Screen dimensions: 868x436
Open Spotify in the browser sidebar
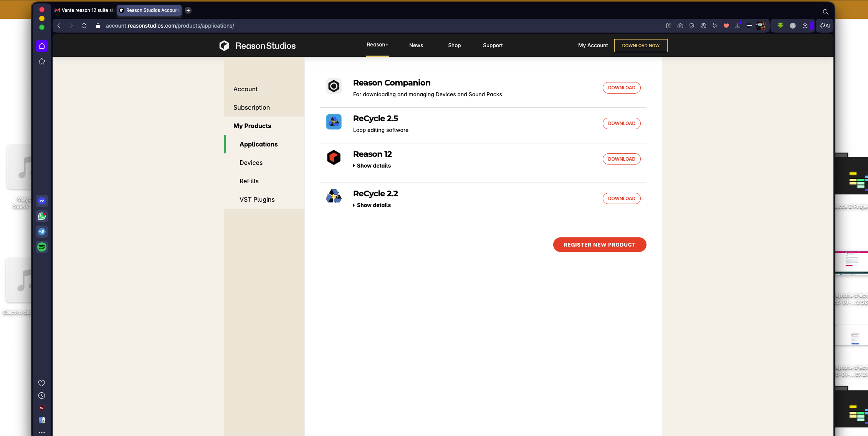click(x=42, y=247)
